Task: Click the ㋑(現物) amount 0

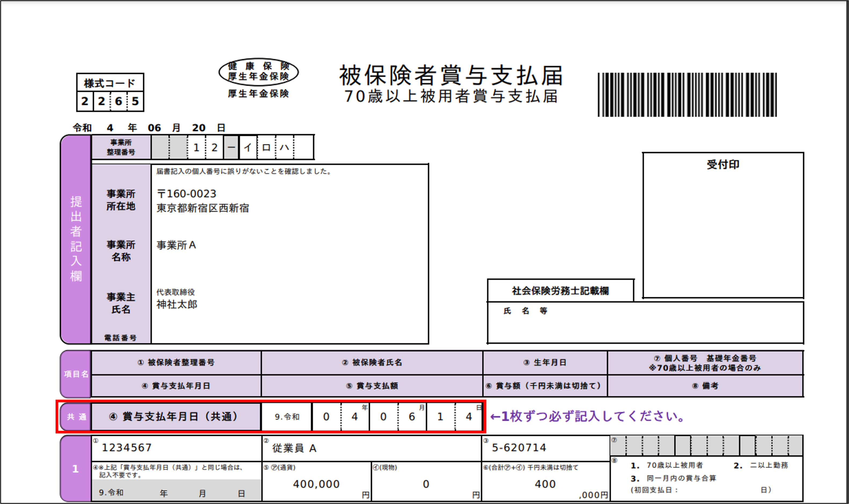Action: (426, 484)
